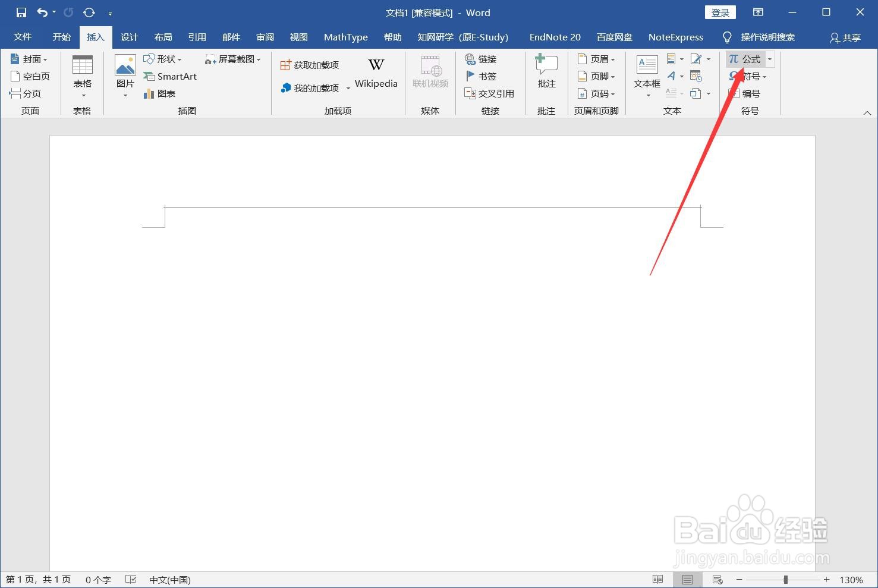Click the zoom out minus button
878x588 pixels.
pos(739,580)
